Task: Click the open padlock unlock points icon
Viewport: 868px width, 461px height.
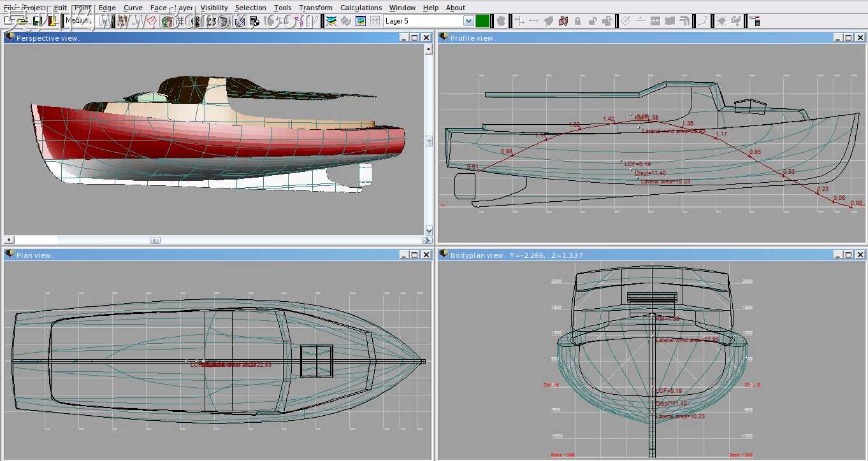Action: 592,21
